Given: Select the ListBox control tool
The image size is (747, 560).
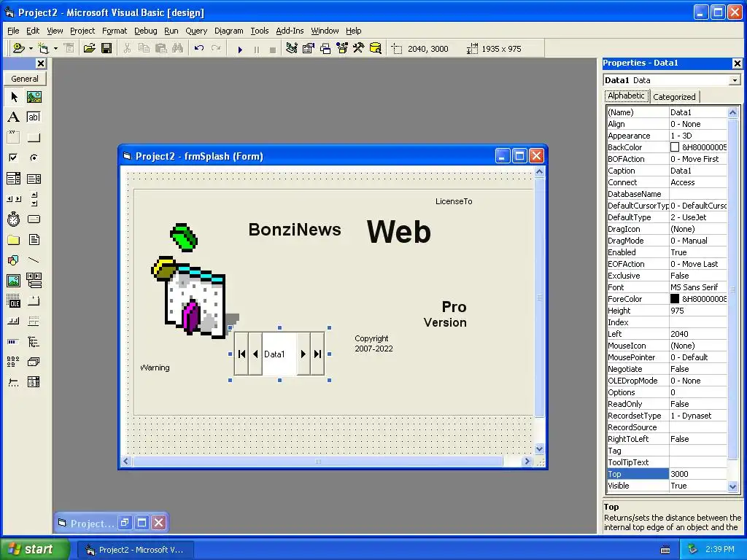Looking at the screenshot, I should (x=34, y=179).
